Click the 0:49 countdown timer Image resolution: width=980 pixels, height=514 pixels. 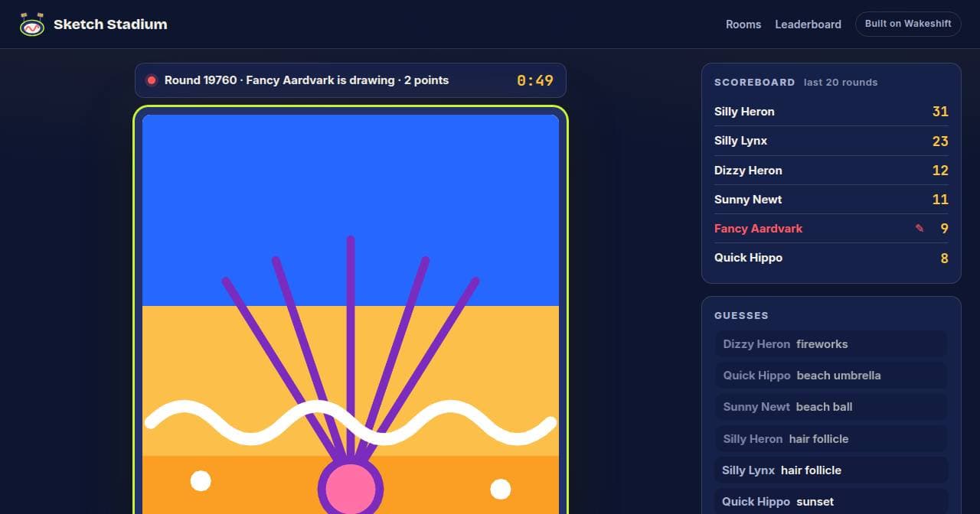point(535,80)
